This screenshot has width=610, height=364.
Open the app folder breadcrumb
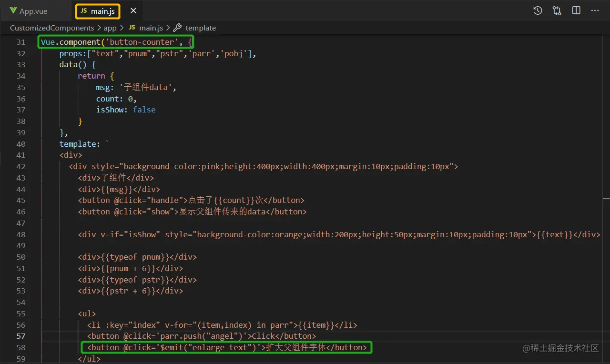[110, 28]
